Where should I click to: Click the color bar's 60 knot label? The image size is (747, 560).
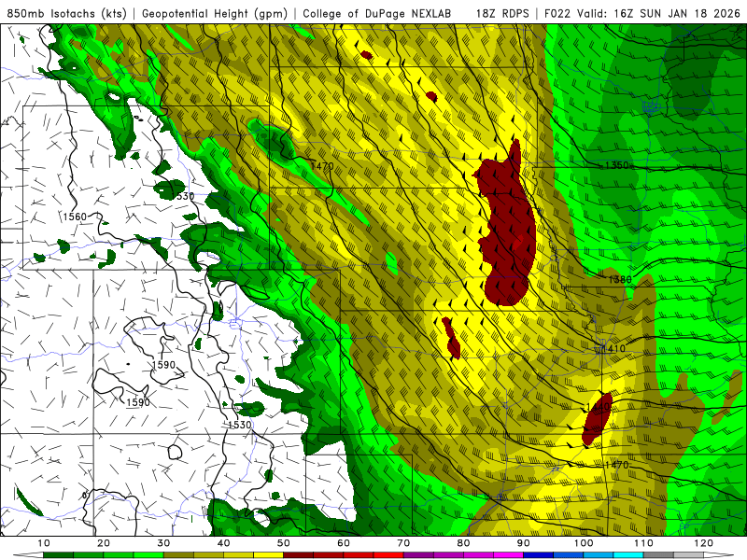(x=344, y=543)
